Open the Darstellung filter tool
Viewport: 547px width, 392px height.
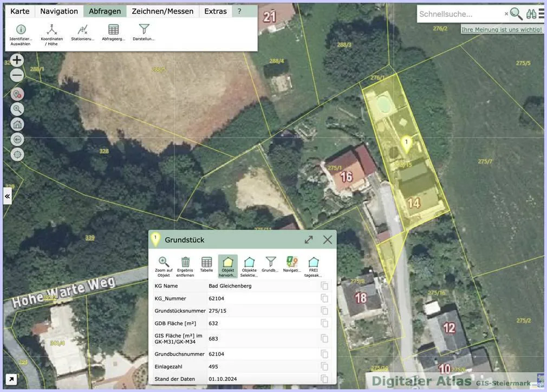pyautogui.click(x=144, y=33)
